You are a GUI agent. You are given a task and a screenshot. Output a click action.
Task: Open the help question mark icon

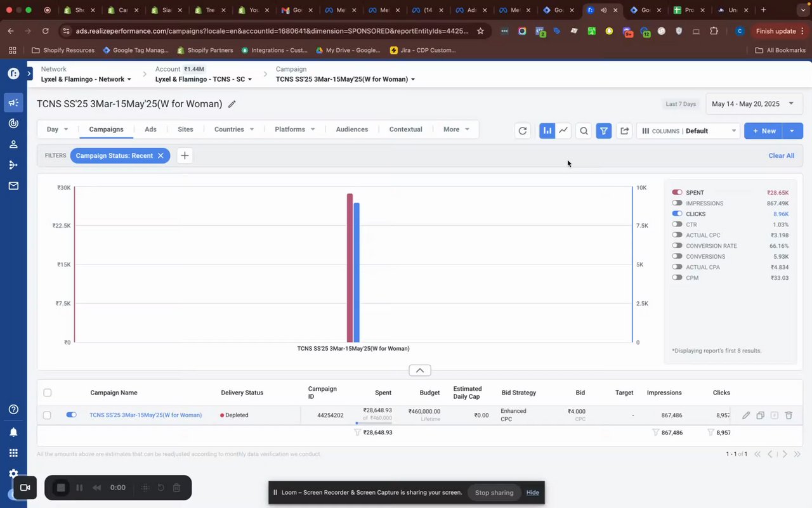13,410
